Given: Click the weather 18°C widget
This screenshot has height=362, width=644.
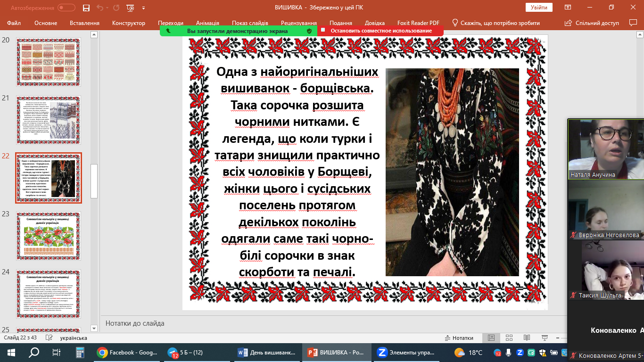Looking at the screenshot, I should click(x=468, y=353).
